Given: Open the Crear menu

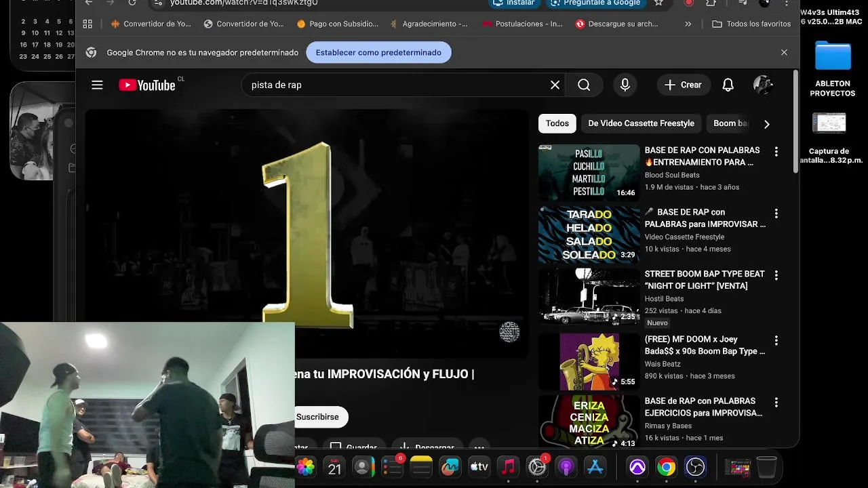Looking at the screenshot, I should pyautogui.click(x=683, y=85).
